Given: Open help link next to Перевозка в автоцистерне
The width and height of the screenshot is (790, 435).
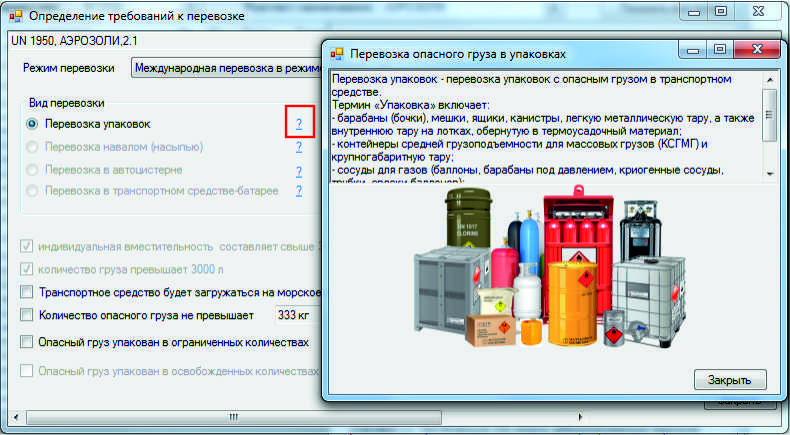Looking at the screenshot, I should (299, 171).
